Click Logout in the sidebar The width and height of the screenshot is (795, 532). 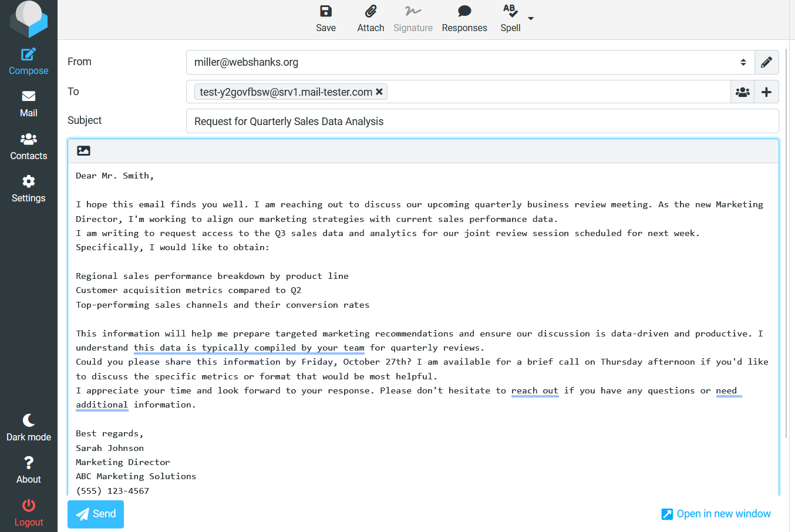pyautogui.click(x=29, y=513)
